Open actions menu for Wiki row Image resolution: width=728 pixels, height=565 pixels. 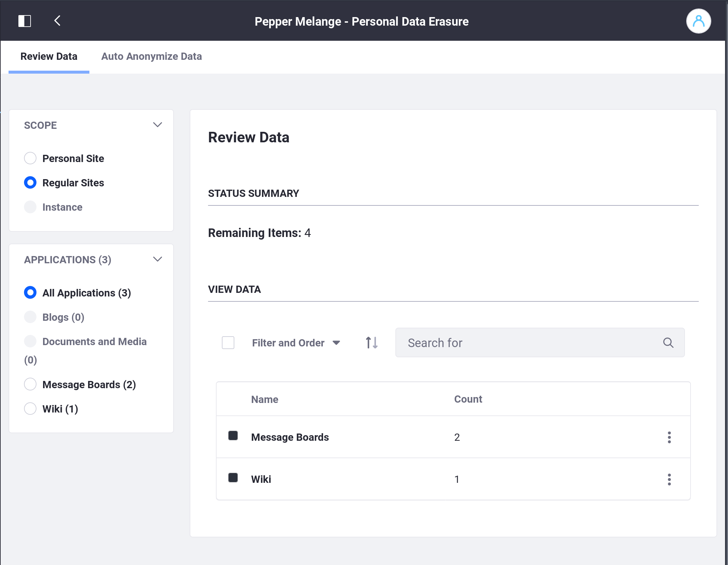(x=669, y=479)
